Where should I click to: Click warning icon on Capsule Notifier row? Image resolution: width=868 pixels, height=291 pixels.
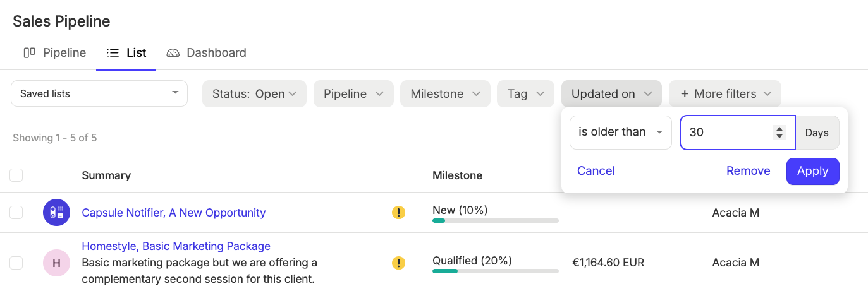point(398,213)
